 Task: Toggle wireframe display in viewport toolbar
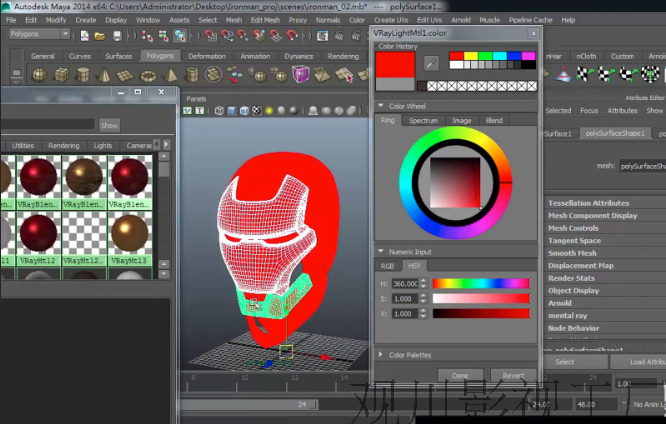(x=219, y=111)
